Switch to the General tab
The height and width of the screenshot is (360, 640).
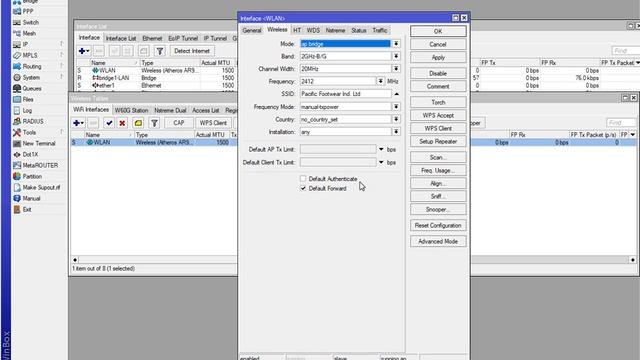pyautogui.click(x=251, y=31)
